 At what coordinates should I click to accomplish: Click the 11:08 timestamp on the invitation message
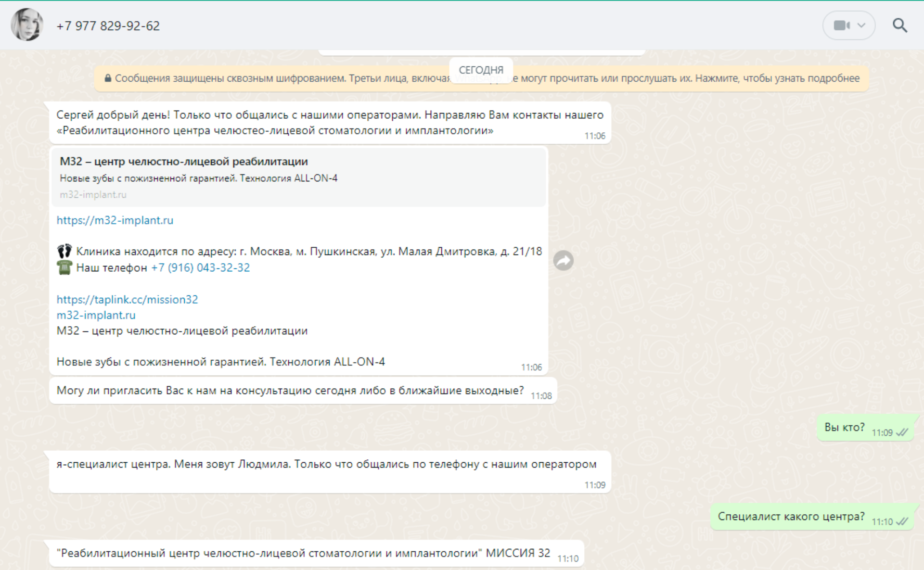click(x=541, y=396)
